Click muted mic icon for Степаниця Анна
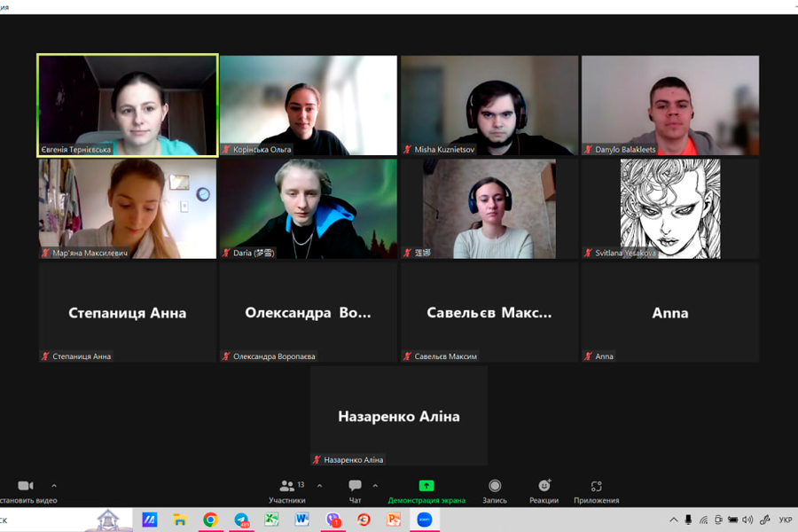798x532 pixels. 45,356
